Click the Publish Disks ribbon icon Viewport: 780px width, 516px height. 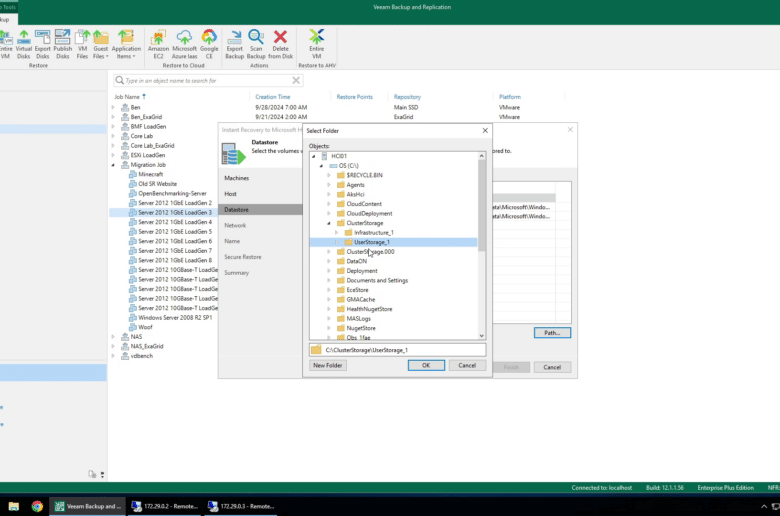[x=63, y=44]
